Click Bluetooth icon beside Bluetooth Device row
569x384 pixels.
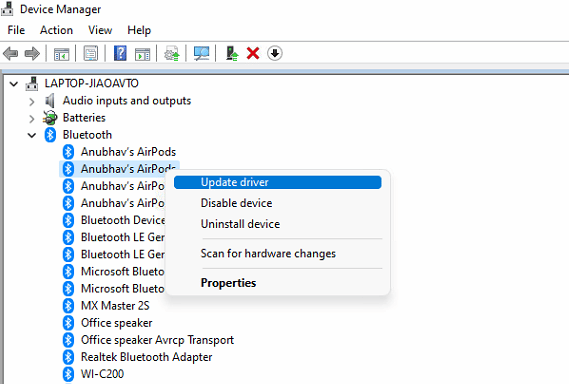click(68, 220)
